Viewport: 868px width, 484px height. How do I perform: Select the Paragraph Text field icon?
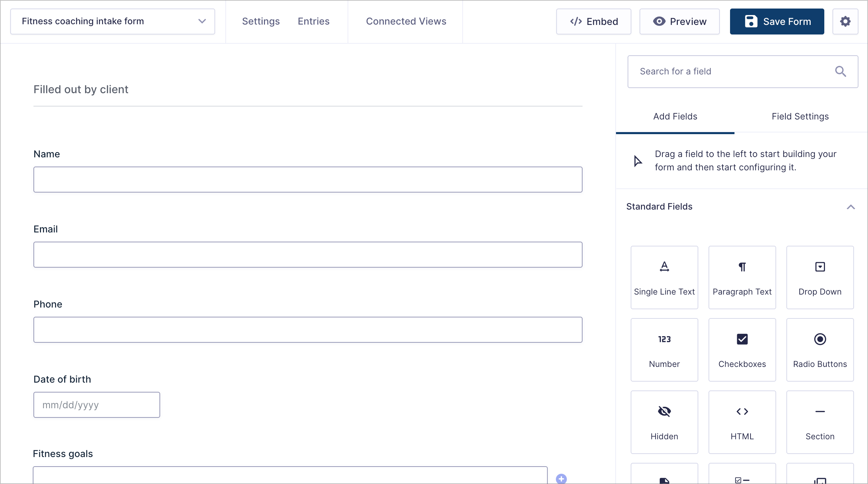click(x=742, y=277)
